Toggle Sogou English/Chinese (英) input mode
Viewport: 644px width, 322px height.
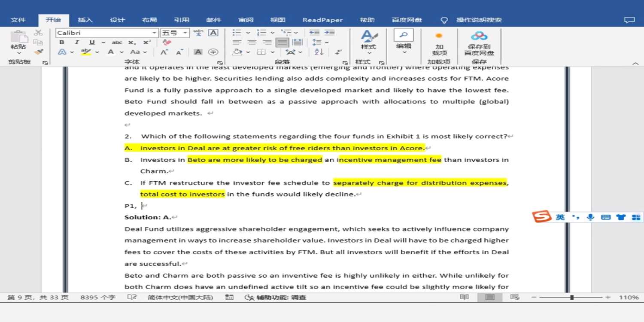tap(560, 217)
